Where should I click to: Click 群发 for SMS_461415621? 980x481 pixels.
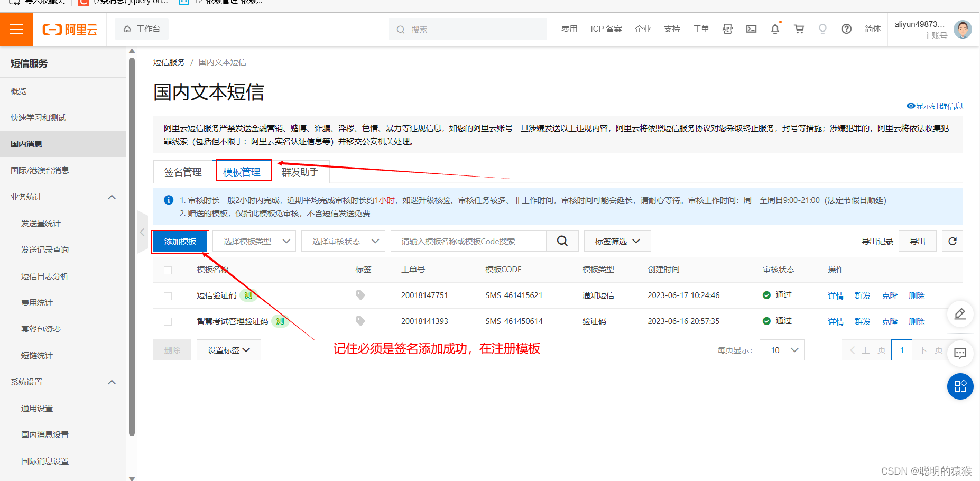(x=863, y=295)
